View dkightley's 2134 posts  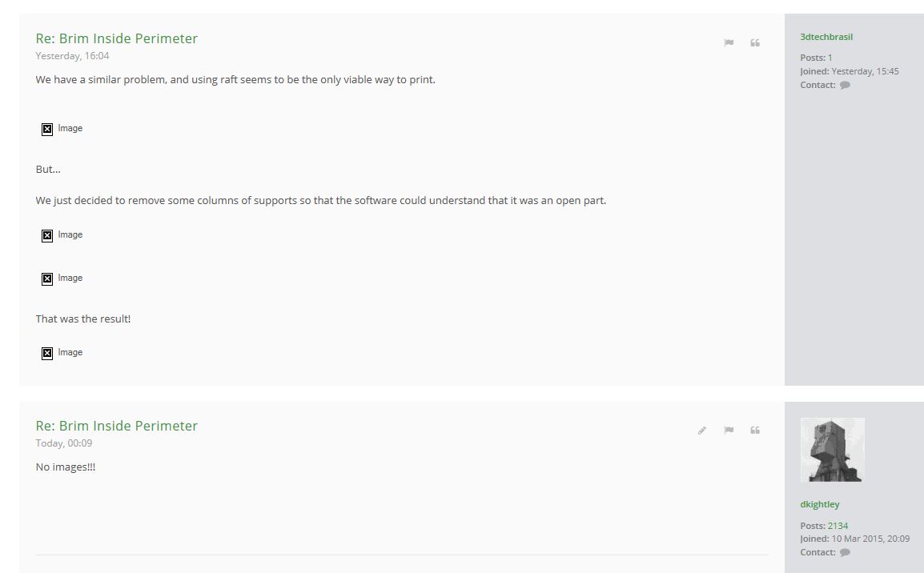[838, 525]
